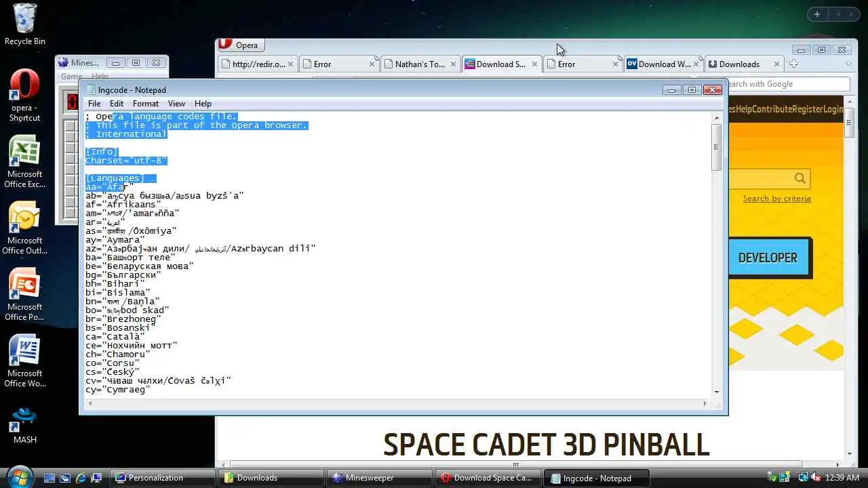Open the MASH desktop shortcut
The width and height of the screenshot is (868, 488).
coord(24,425)
